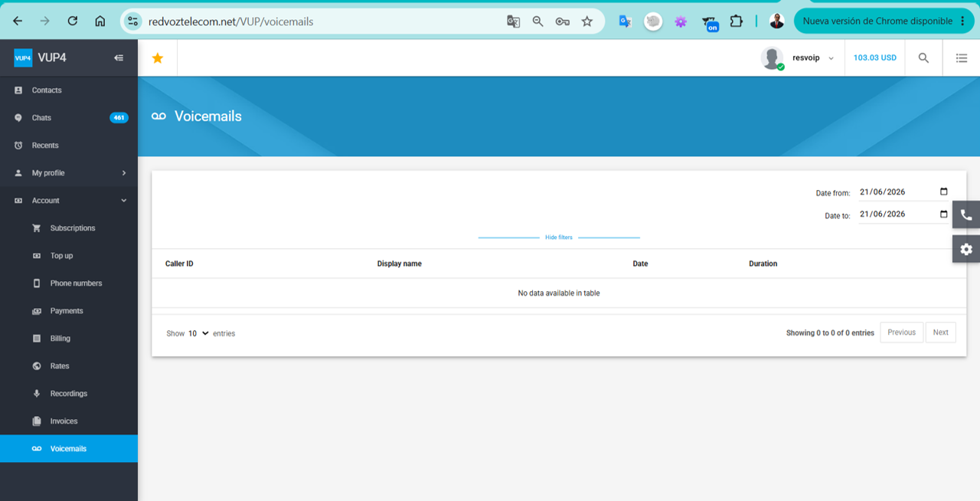Open the floating phone dialer button
Image resolution: width=980 pixels, height=501 pixels.
click(x=966, y=214)
